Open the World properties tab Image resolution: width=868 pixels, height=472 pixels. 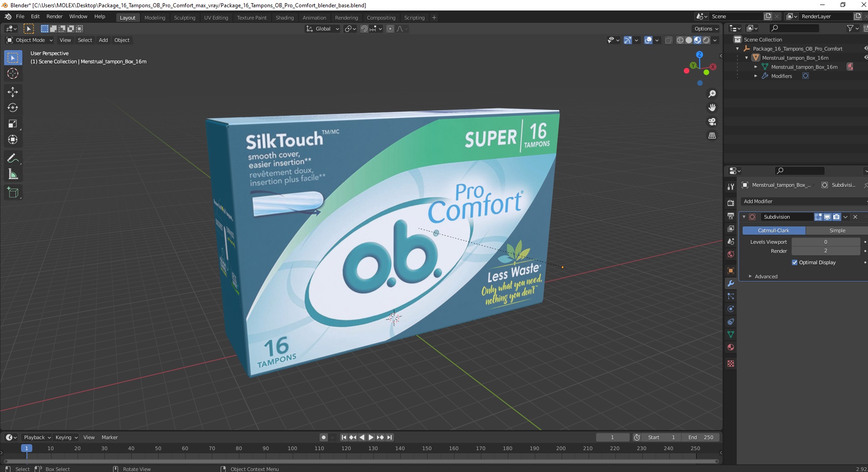coord(731,254)
